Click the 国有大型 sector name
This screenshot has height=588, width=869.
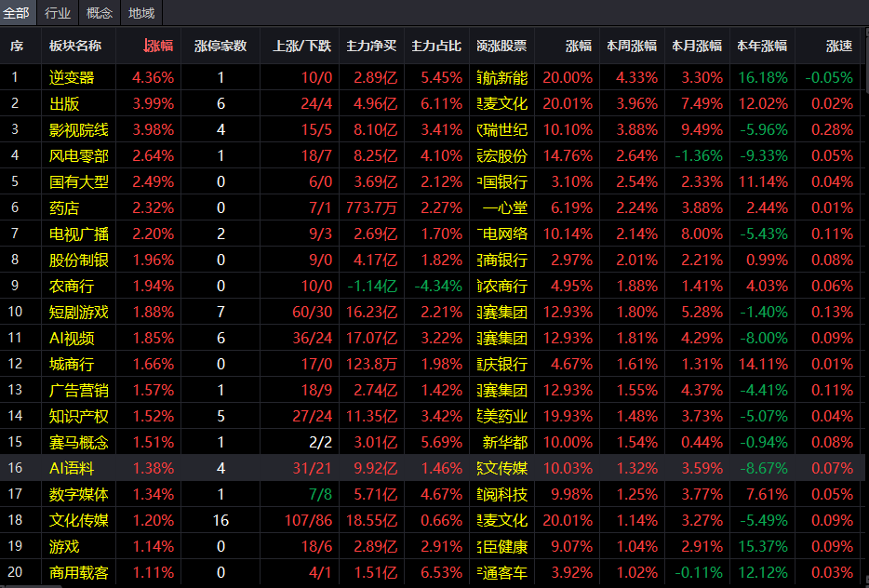click(79, 181)
